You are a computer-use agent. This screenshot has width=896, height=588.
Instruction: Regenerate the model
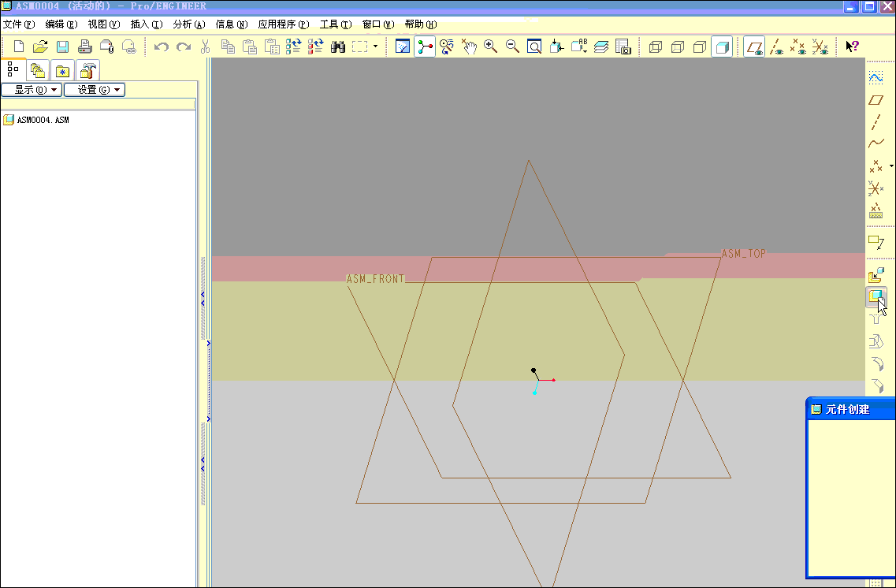294,47
